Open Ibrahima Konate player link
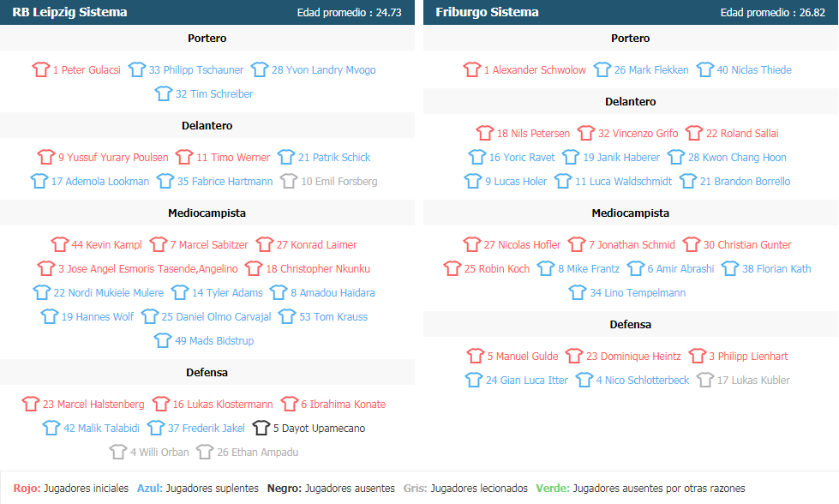 343,404
